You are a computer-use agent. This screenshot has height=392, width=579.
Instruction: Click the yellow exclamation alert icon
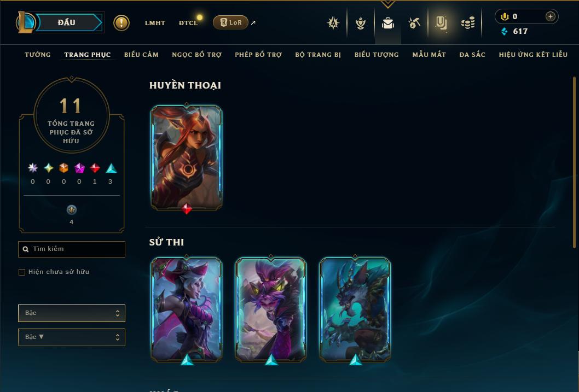pos(121,23)
